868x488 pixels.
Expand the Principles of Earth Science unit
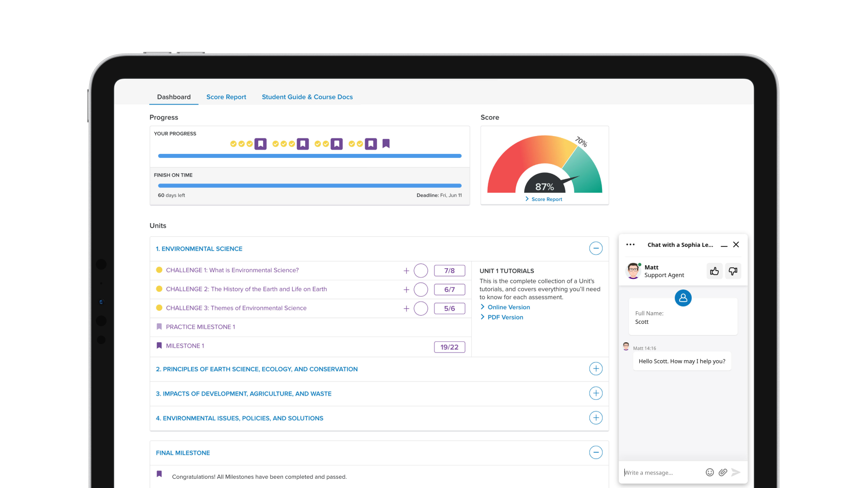[x=596, y=368]
